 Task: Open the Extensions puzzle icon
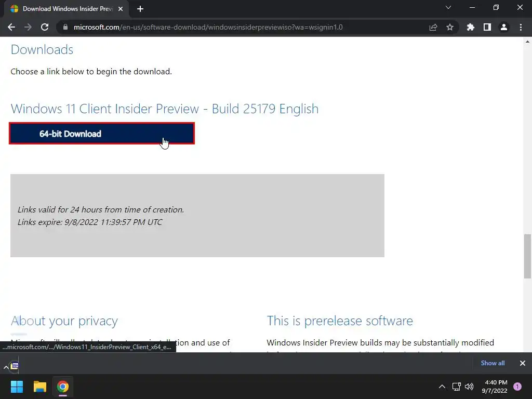[x=470, y=27]
